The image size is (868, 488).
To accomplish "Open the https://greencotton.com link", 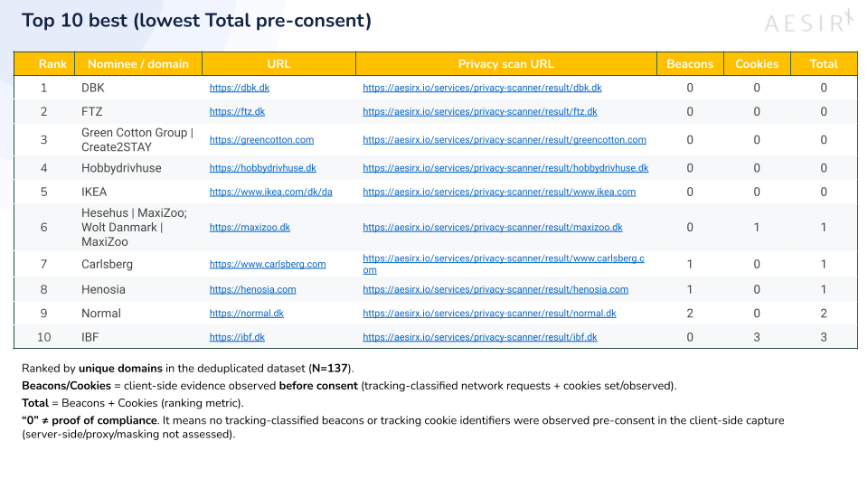I will coord(261,140).
